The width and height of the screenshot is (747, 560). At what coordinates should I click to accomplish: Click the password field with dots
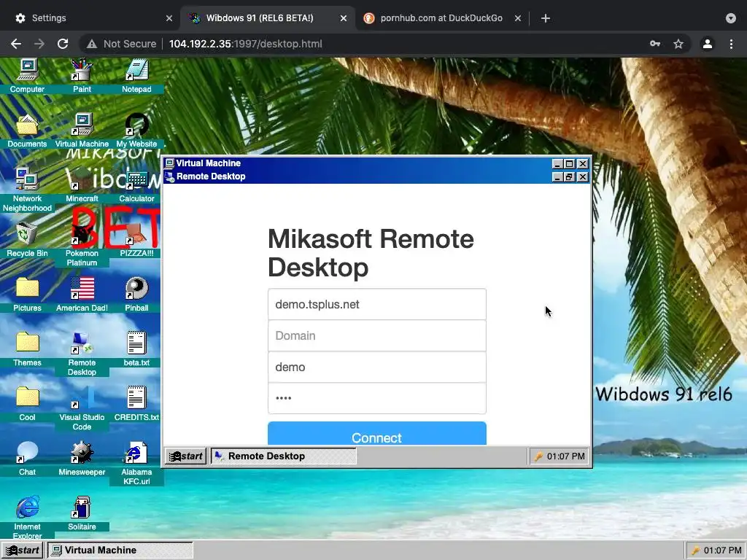click(x=377, y=398)
